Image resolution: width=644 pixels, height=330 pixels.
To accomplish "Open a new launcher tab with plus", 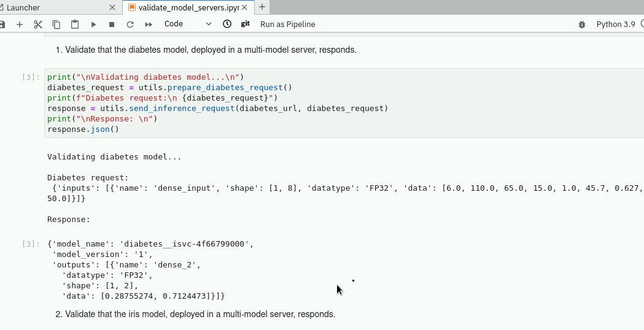I will (x=262, y=7).
